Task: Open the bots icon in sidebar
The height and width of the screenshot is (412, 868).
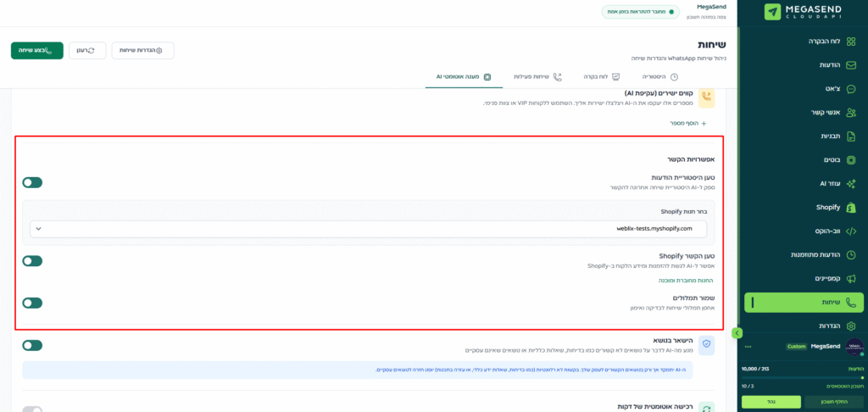Action: click(851, 159)
